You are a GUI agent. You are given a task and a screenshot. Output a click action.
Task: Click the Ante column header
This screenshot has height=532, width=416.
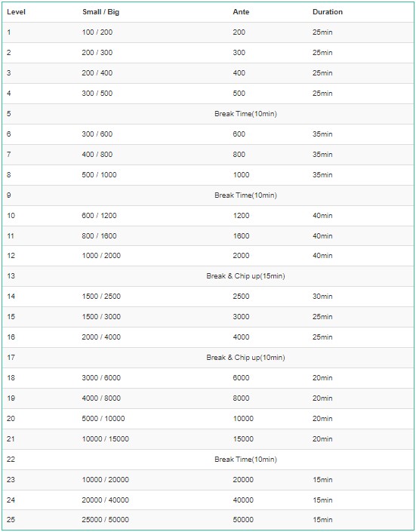click(241, 12)
